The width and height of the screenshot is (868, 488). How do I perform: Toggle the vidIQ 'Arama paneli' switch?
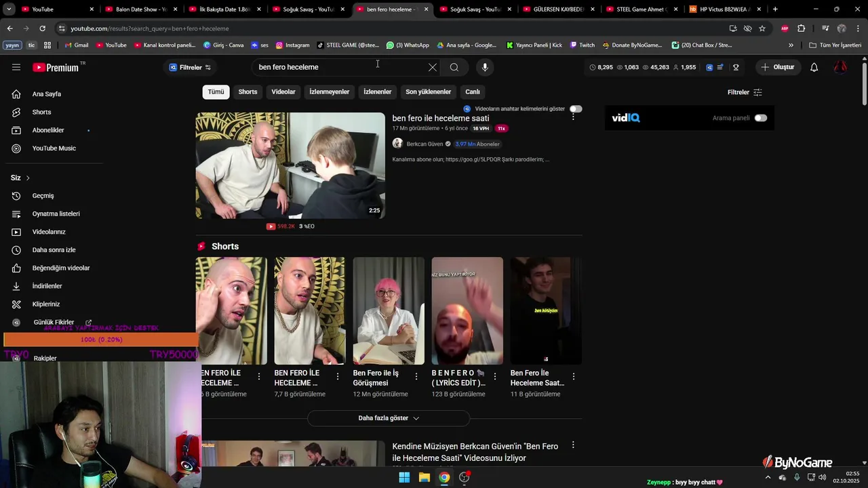coord(761,118)
